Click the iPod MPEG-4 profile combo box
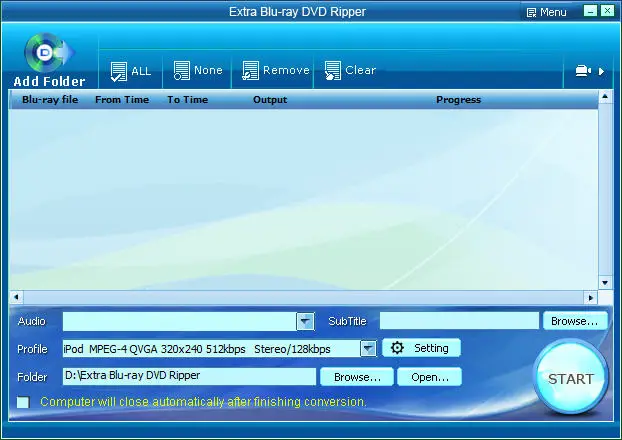This screenshot has height=440, width=622. pos(219,349)
